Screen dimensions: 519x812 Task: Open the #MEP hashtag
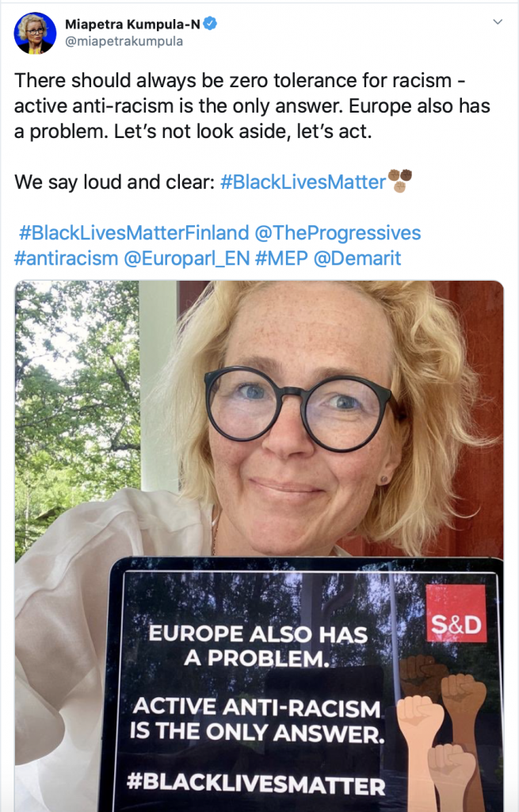tap(281, 258)
